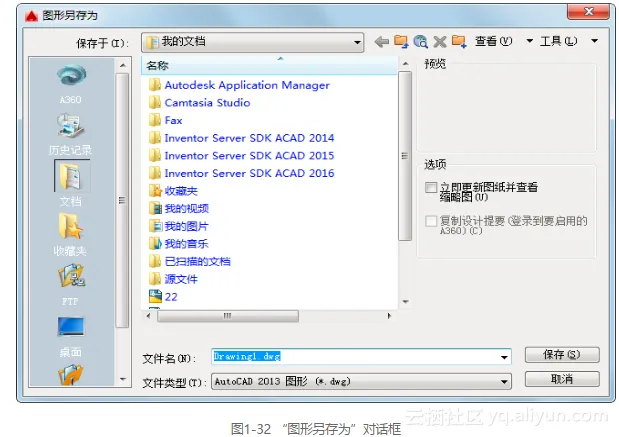Screen dimensions: 619x437
Task: Select the 已扫描的文档 folder
Action: coord(189,261)
